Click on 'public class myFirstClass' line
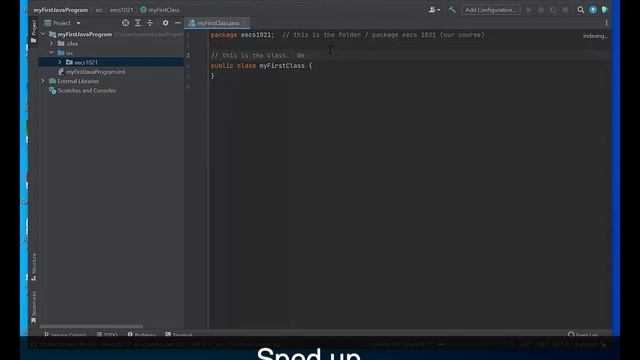 261,65
